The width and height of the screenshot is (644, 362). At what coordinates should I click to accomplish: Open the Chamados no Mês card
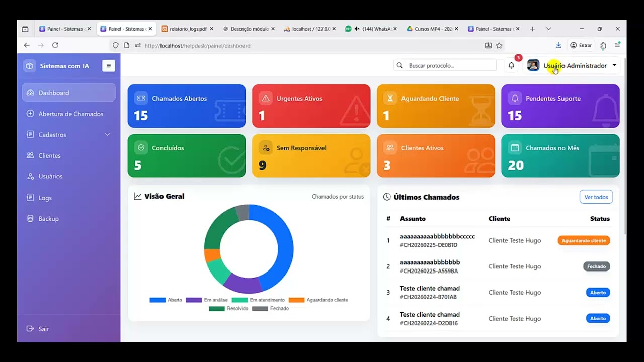(x=560, y=156)
